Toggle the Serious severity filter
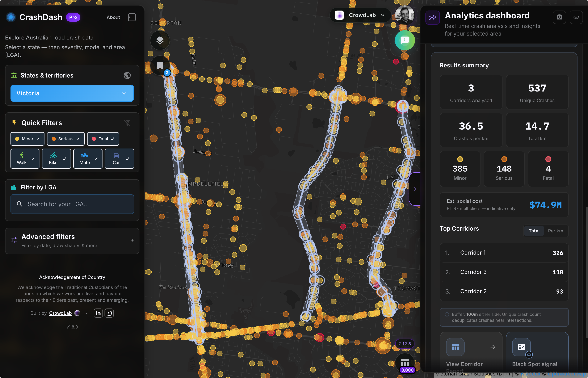This screenshot has height=378, width=588. [x=66, y=139]
